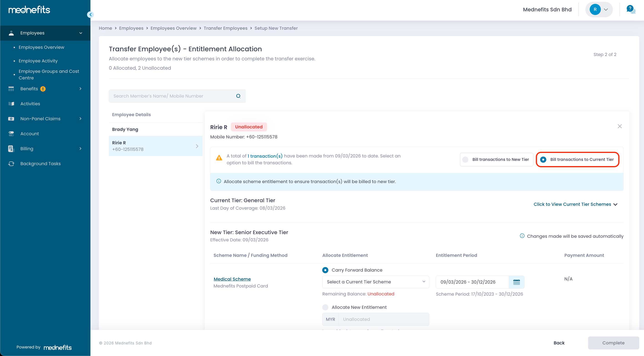Click the Background Tasks sync icon

[11, 164]
